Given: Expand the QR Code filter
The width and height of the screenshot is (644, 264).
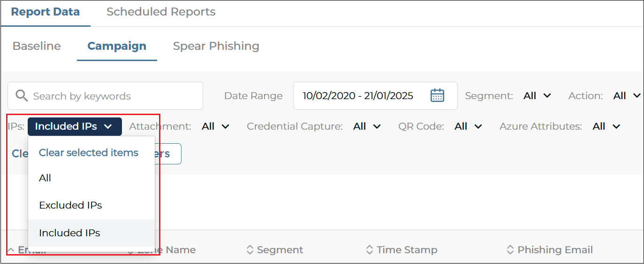Looking at the screenshot, I should 468,126.
